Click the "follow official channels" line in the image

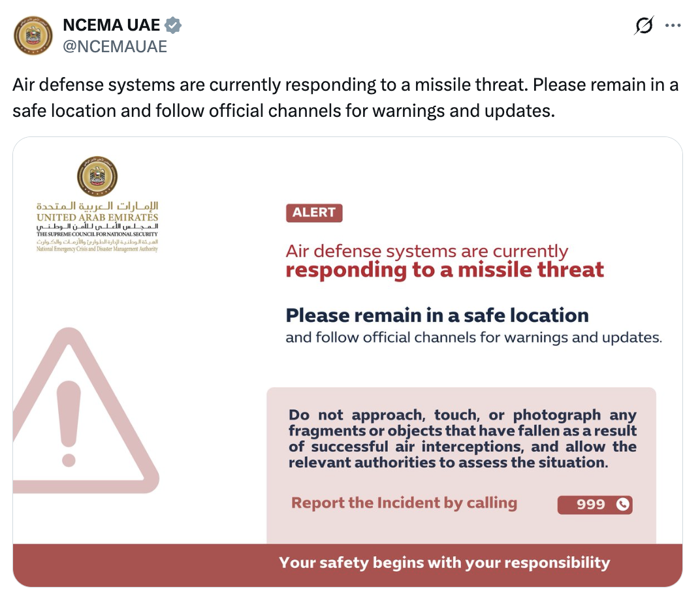tap(473, 338)
